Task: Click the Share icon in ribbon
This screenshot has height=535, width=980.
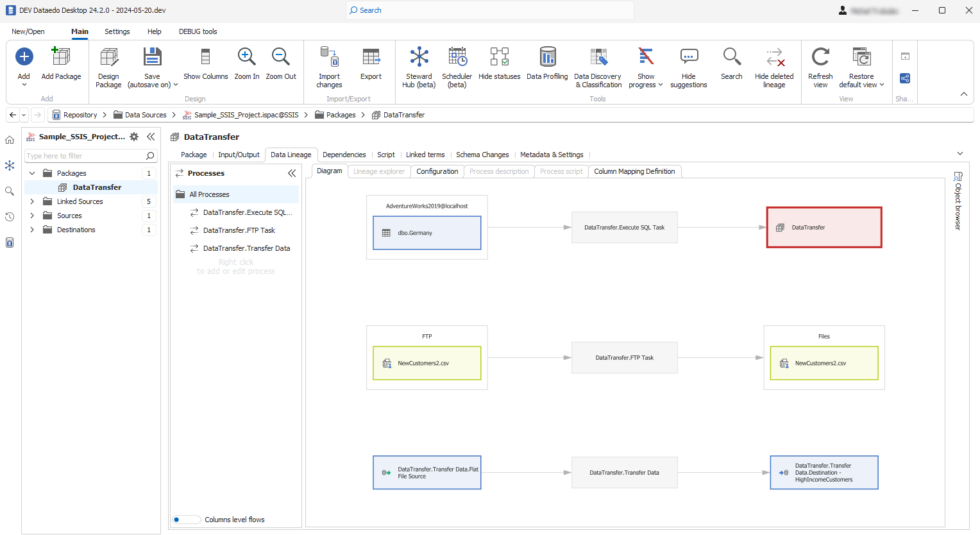Action: (x=905, y=78)
